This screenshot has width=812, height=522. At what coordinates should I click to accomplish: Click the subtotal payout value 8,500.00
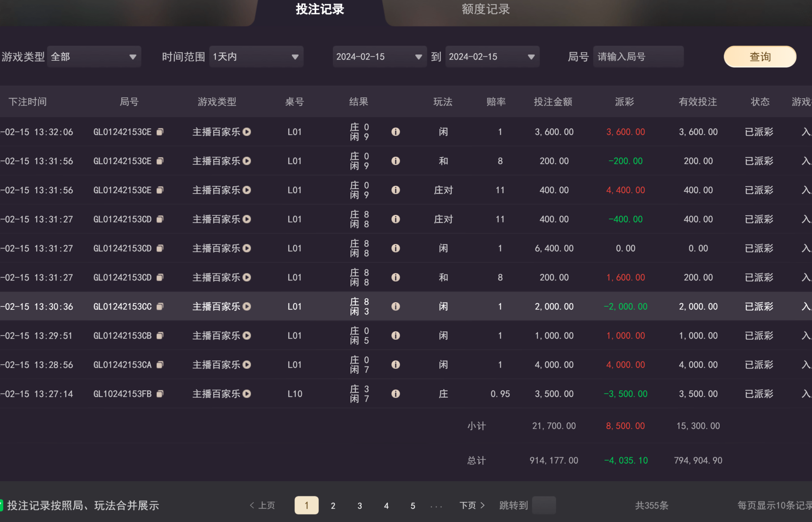626,426
